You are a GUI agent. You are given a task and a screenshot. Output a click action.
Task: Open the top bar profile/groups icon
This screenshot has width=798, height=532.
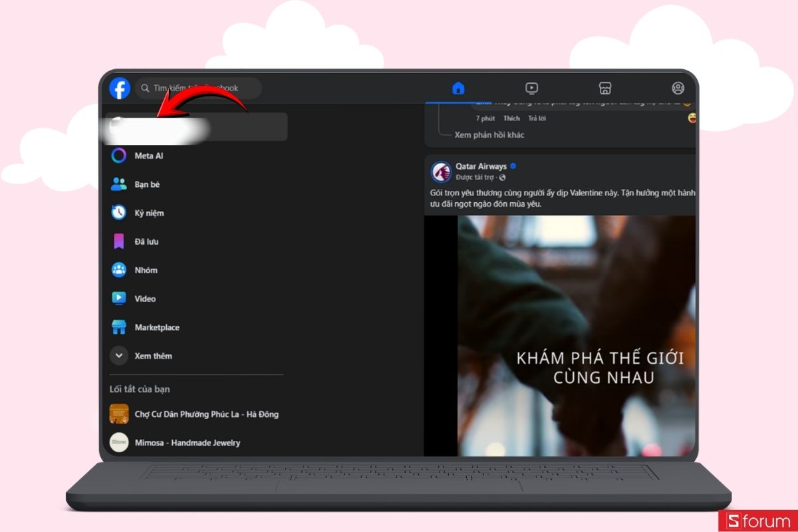coord(678,88)
